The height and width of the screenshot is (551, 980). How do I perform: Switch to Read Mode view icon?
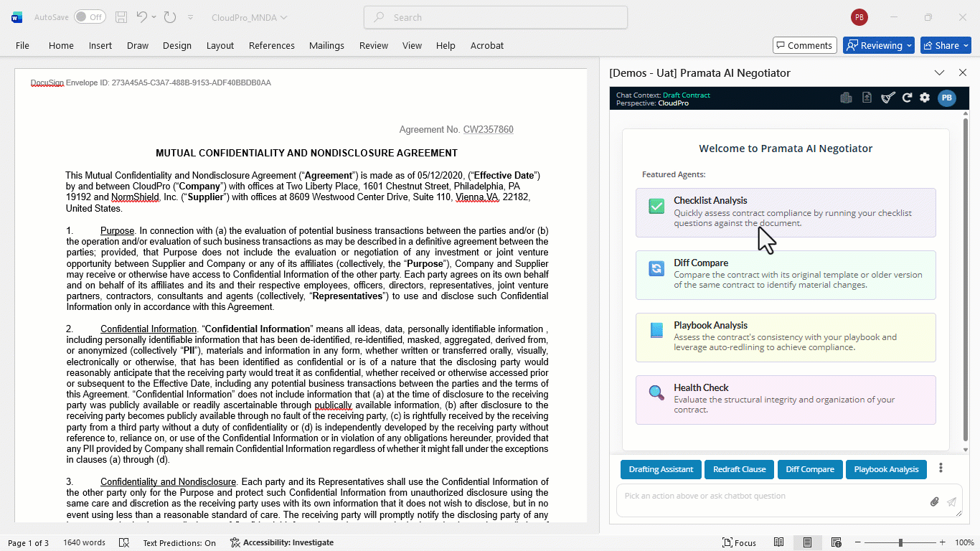pyautogui.click(x=778, y=543)
